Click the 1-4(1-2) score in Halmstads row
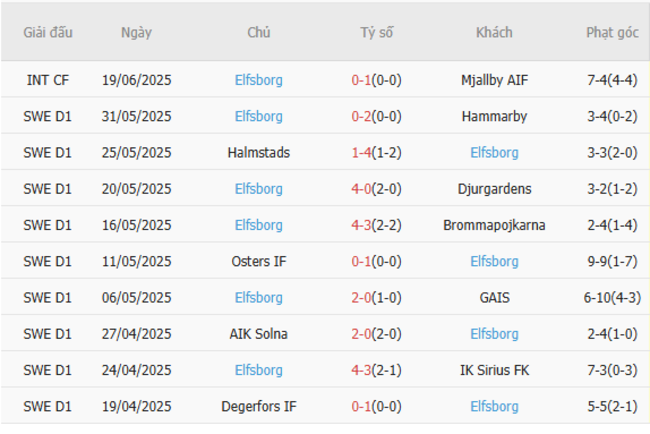Viewport: 650px width, 434px height. tap(377, 153)
